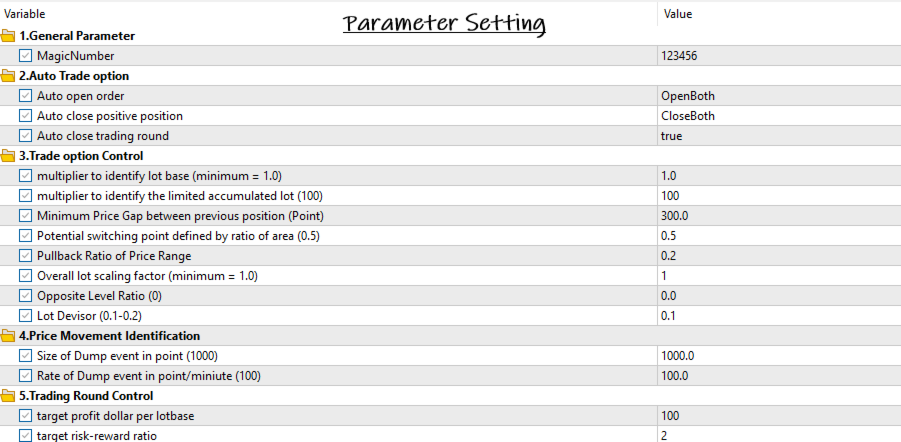Click the folder icon beside 4.Price Movement Identification

8,336
